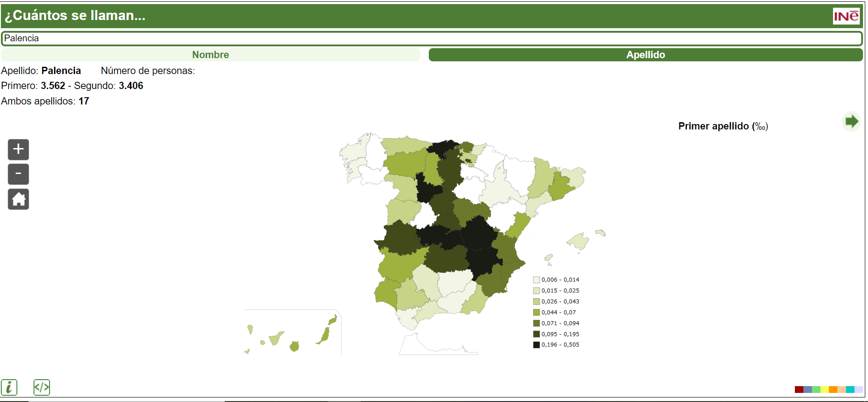Pick the light green color theme swatch
This screenshot has width=868, height=402.
816,389
